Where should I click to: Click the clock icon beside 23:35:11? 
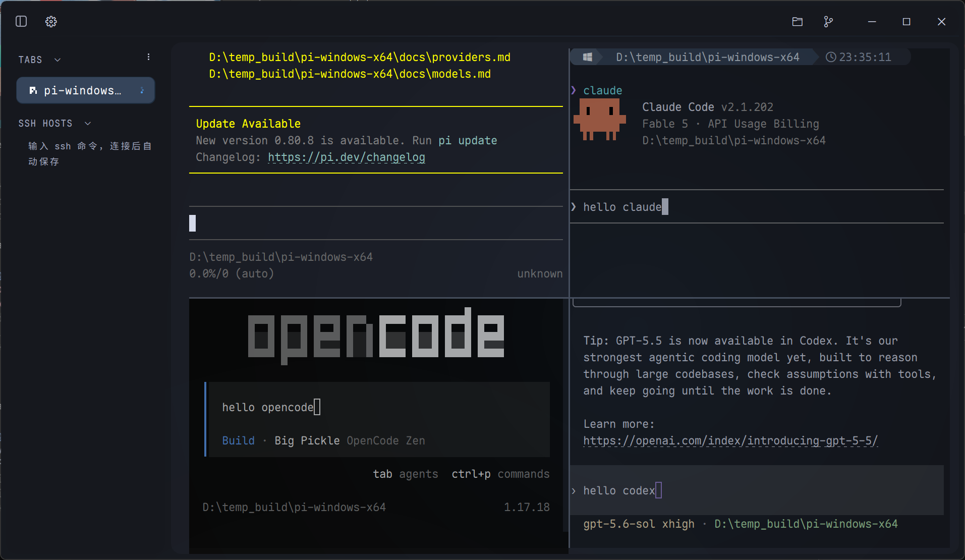[830, 57]
